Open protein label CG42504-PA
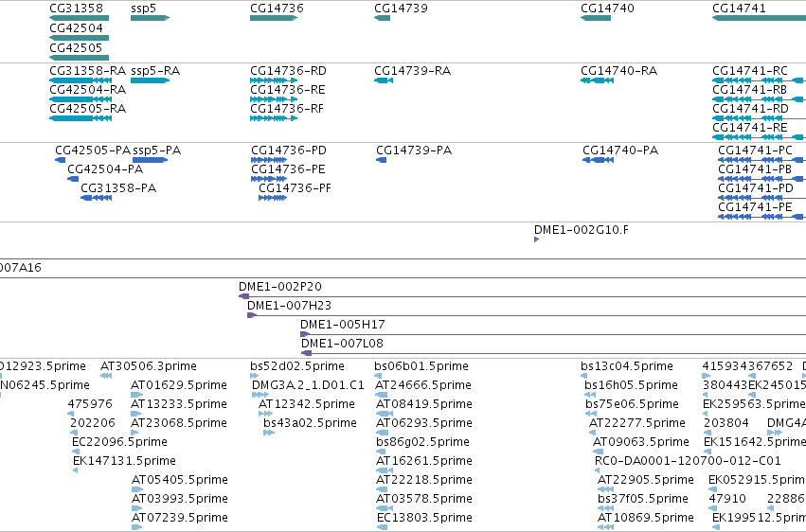The height and width of the screenshot is (532, 806). click(x=105, y=169)
